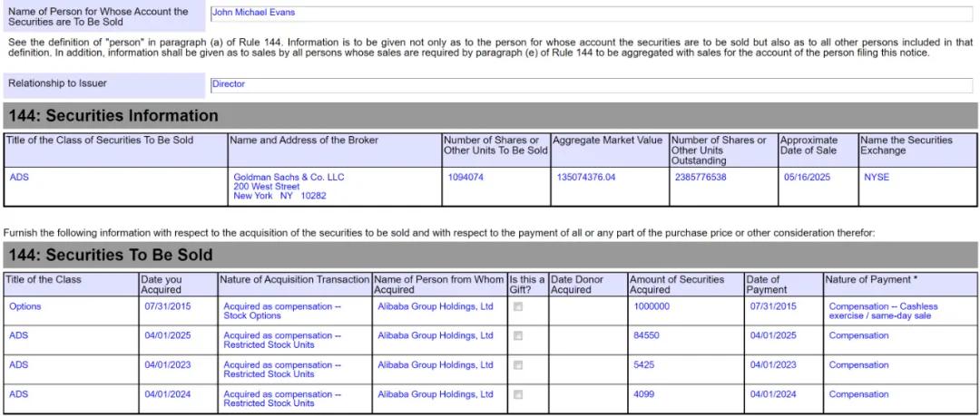Select the acquired amount 1000000
Screen dimensions: 980x416
click(x=652, y=306)
